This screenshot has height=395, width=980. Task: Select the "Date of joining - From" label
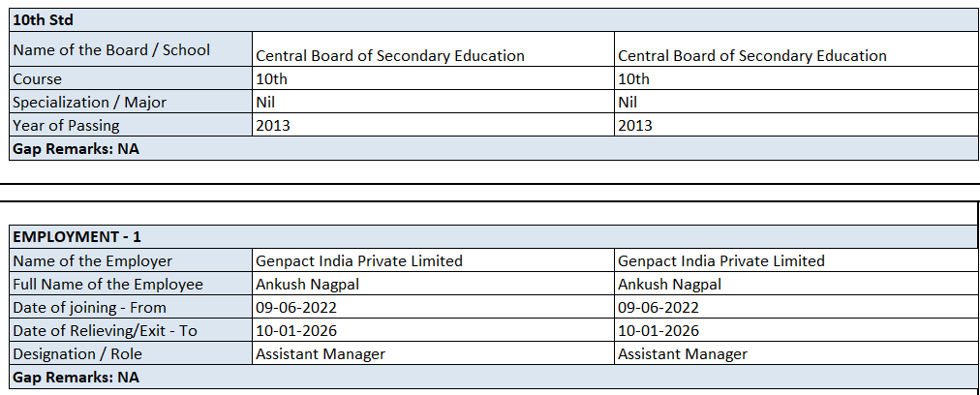(x=89, y=308)
